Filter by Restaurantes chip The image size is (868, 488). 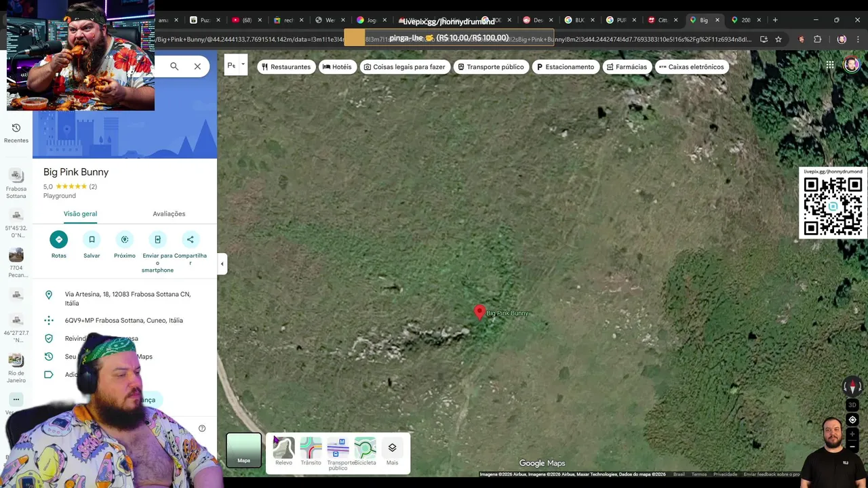287,66
